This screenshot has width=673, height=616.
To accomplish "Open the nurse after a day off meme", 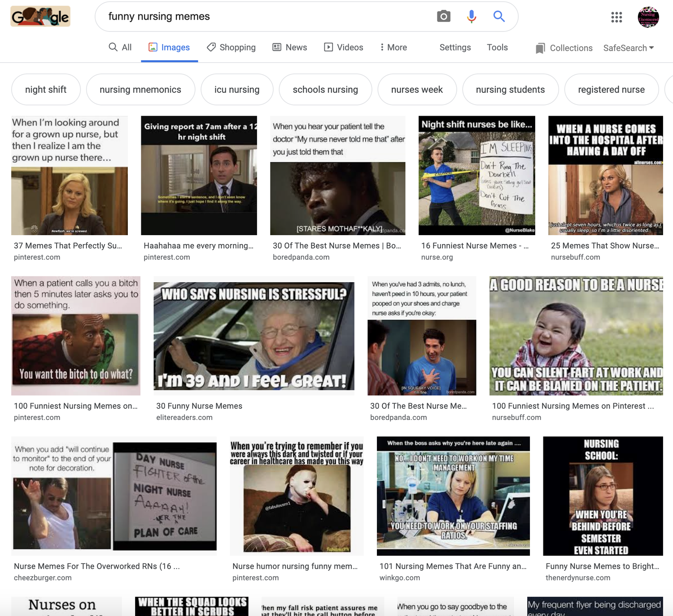I will [x=606, y=175].
